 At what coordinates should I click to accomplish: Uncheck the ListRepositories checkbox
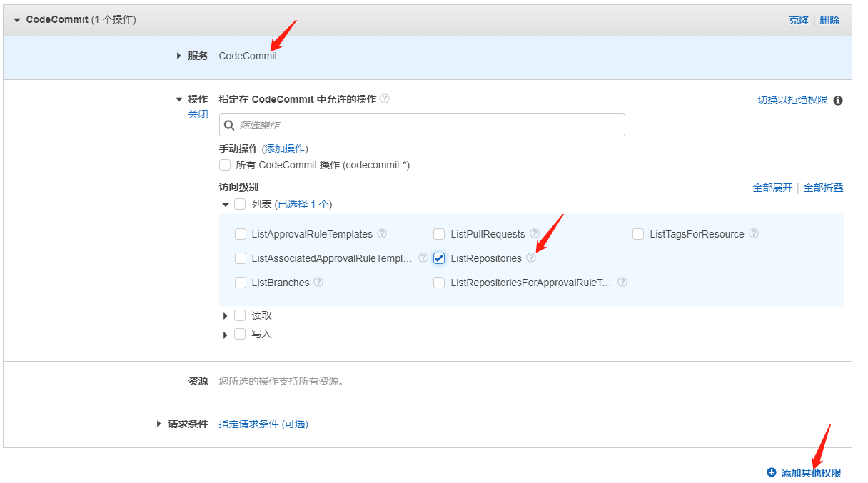point(439,258)
